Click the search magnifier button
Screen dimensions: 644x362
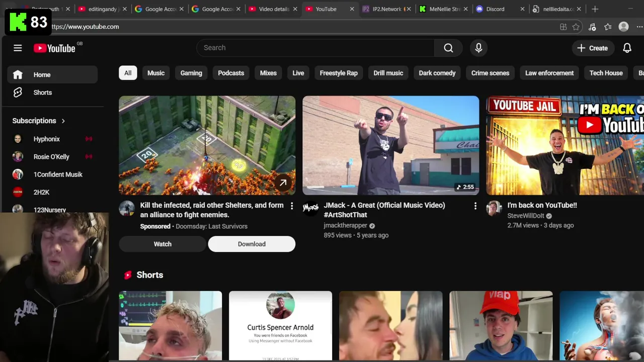(448, 48)
